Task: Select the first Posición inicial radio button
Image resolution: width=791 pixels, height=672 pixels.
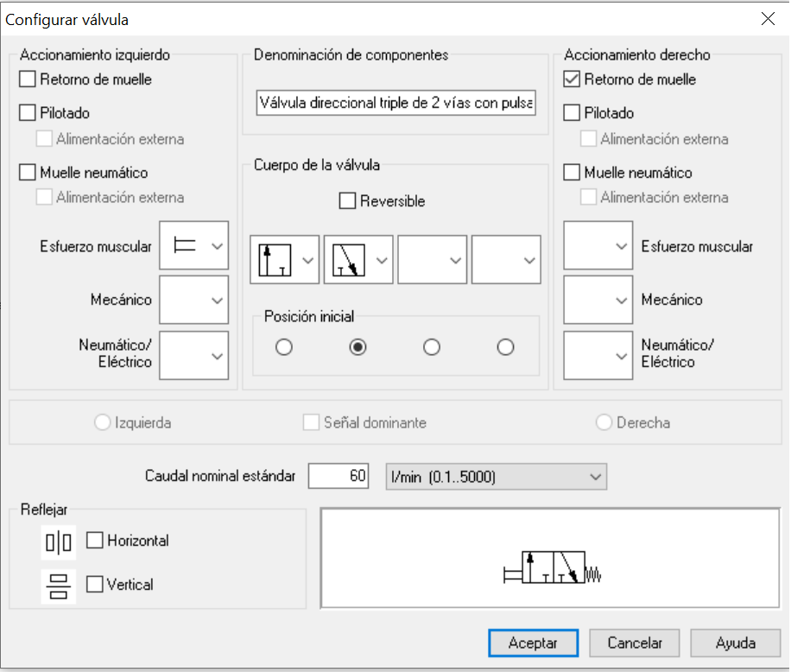Action: click(284, 346)
